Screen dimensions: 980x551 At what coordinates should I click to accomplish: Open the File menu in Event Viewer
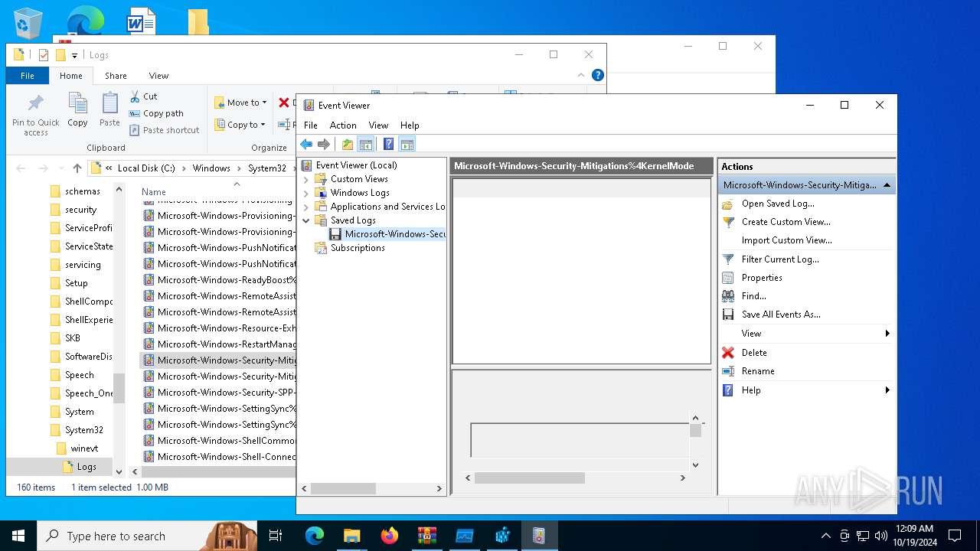pos(310,126)
